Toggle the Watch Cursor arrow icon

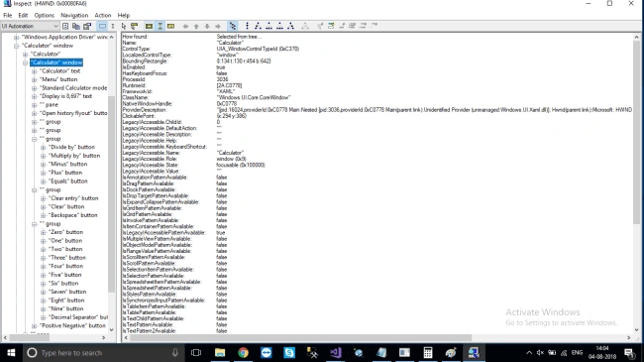pos(124,26)
